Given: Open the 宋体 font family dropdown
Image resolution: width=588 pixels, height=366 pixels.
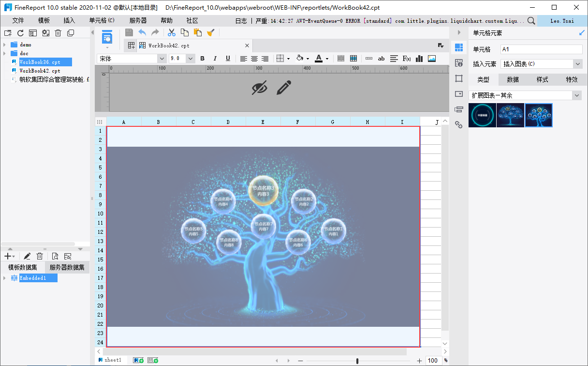Looking at the screenshot, I should pyautogui.click(x=162, y=59).
